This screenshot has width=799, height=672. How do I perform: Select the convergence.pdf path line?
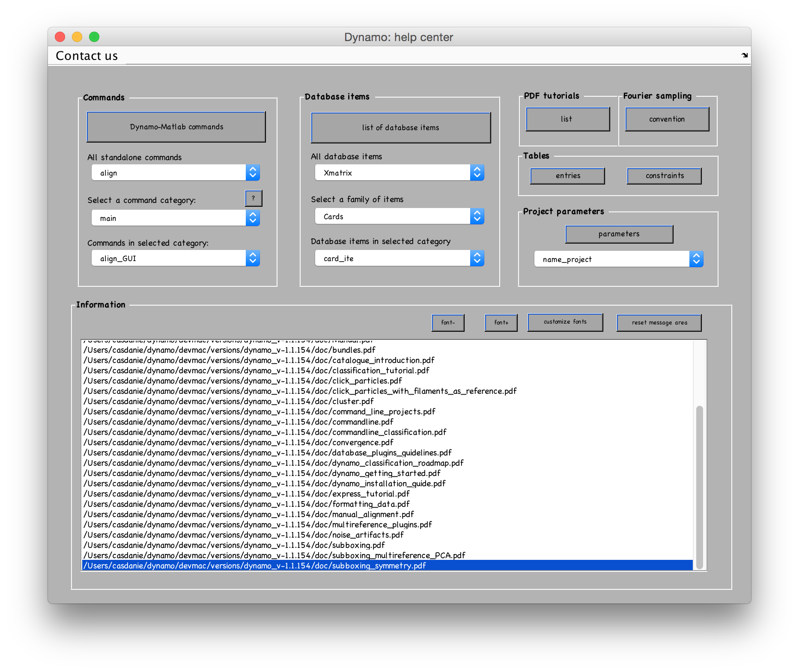387,443
